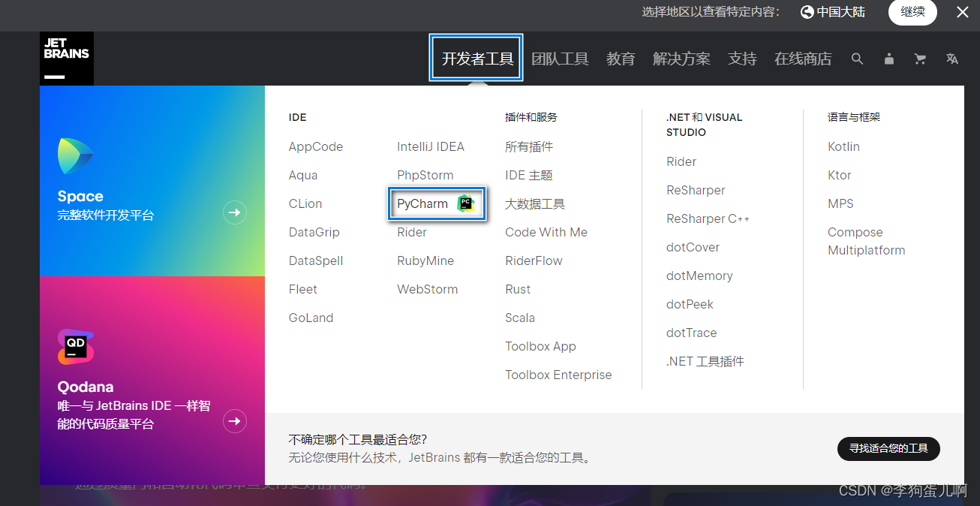Open the search magnifier icon

[857, 59]
